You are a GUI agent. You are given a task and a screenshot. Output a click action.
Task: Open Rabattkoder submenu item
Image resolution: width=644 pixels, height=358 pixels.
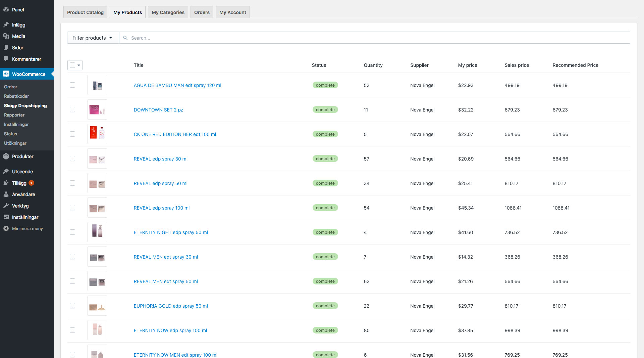click(x=16, y=96)
